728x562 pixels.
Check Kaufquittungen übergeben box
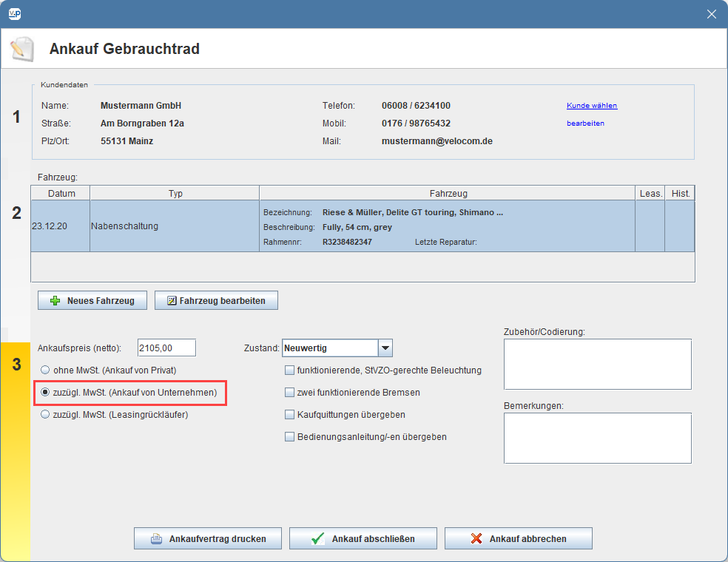[x=290, y=414]
